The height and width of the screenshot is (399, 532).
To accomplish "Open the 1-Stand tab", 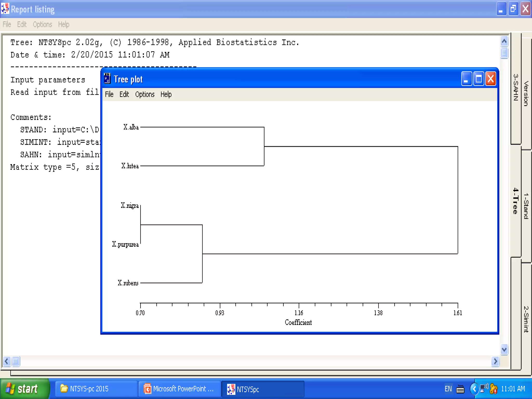I will [x=526, y=206].
